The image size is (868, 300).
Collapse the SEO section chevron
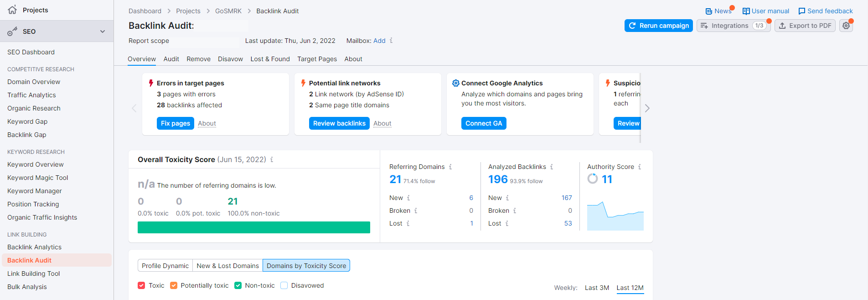pyautogui.click(x=103, y=32)
